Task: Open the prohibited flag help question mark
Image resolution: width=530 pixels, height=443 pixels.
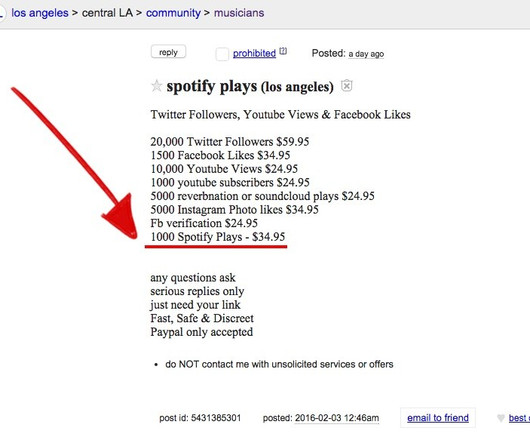Action: pos(283,51)
